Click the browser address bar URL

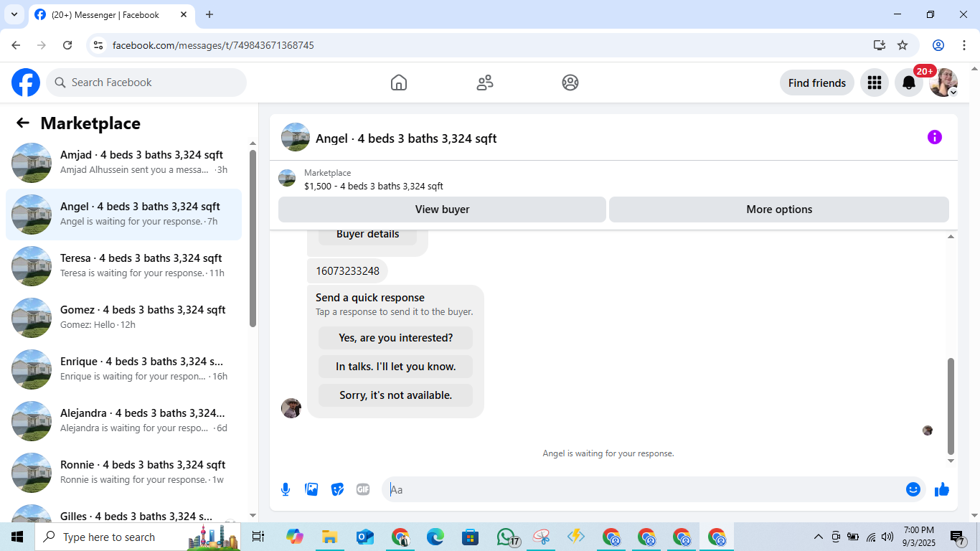coord(213,45)
